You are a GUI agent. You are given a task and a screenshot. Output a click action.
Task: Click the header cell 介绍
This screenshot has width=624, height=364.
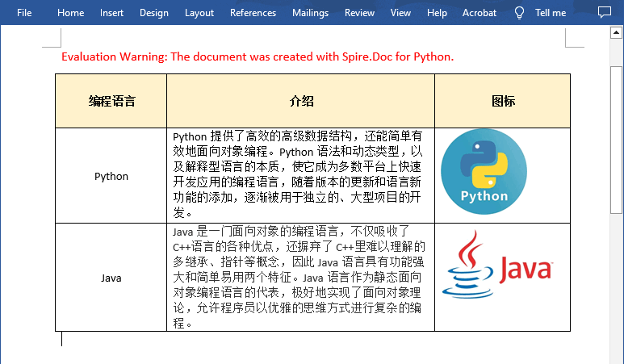coord(301,101)
